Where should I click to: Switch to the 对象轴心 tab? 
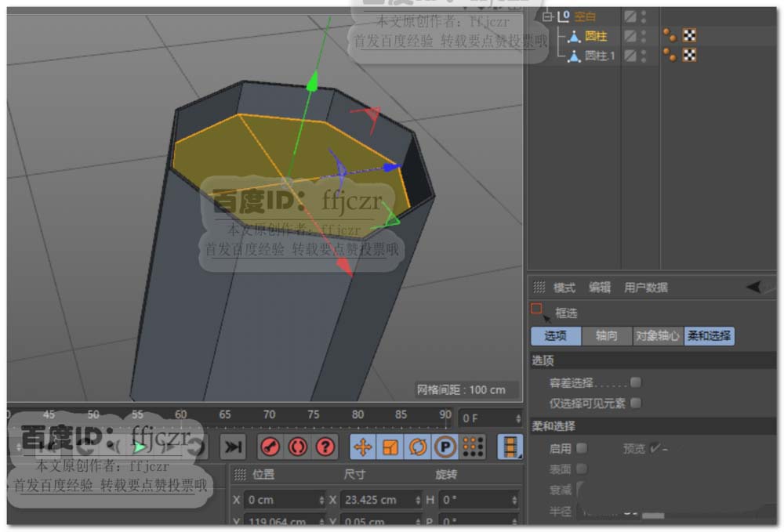coord(658,335)
